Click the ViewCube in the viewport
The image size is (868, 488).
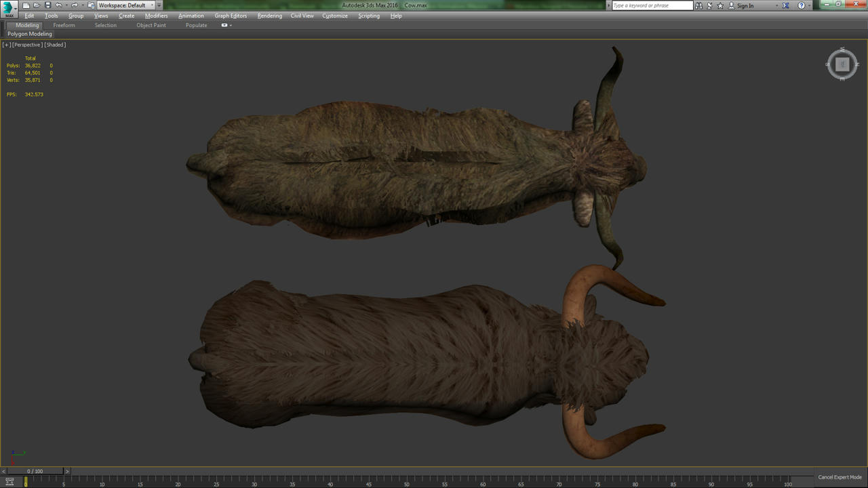[x=842, y=64]
